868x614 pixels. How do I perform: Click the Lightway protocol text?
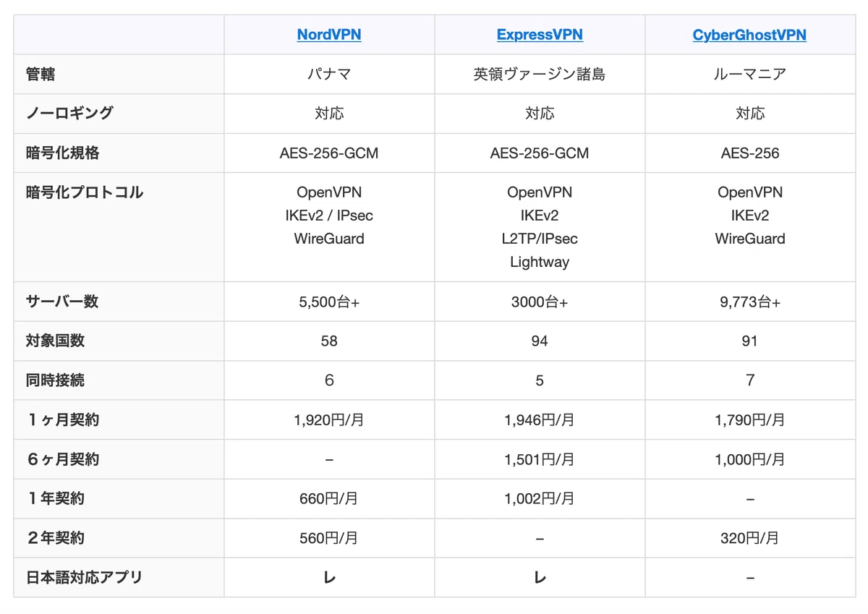540,262
